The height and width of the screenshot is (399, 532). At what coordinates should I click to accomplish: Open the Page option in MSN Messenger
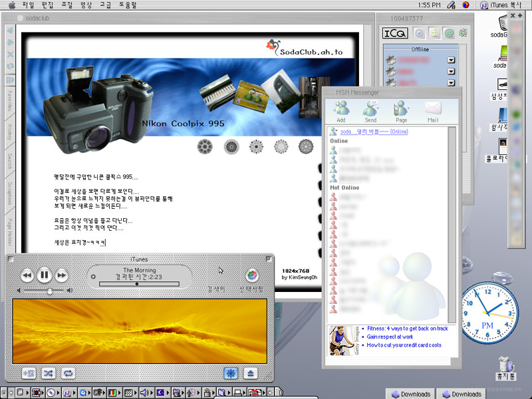tap(401, 111)
